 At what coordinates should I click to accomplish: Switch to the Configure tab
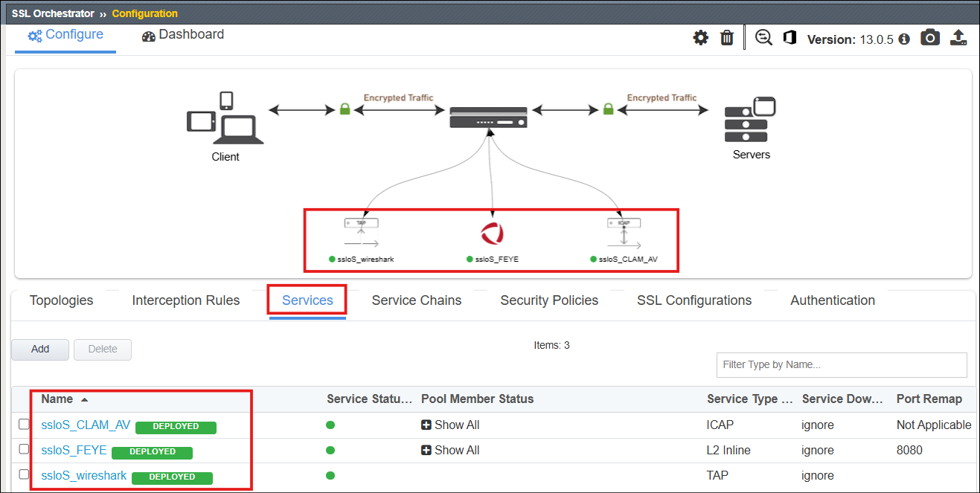pos(65,36)
